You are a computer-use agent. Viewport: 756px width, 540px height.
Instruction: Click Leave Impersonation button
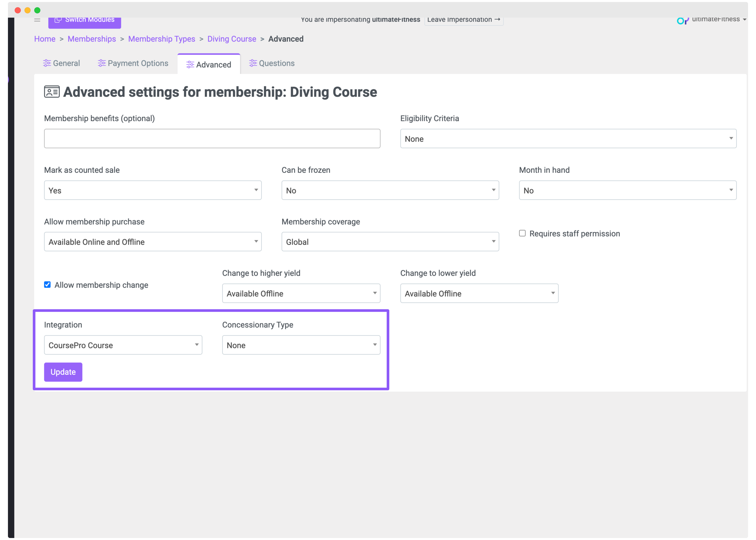click(464, 20)
